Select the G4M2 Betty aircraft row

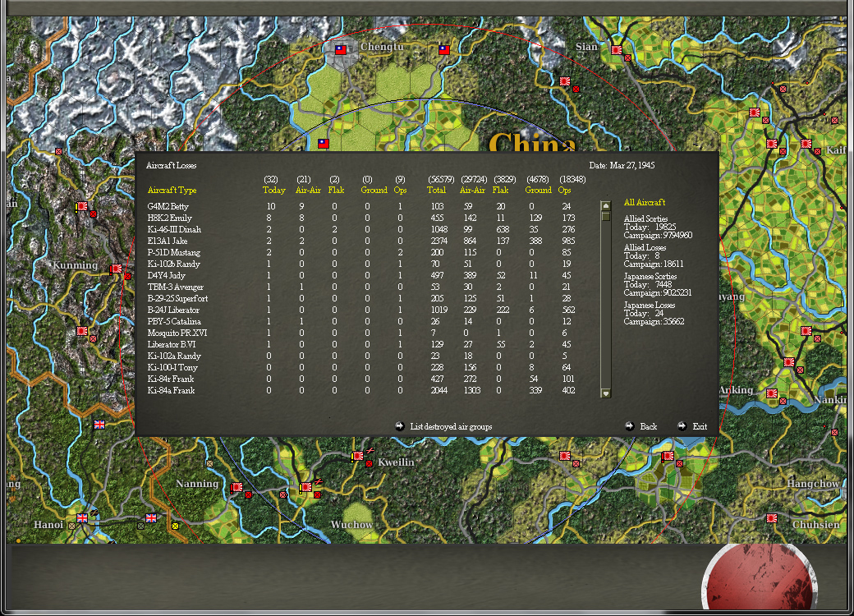click(360, 206)
